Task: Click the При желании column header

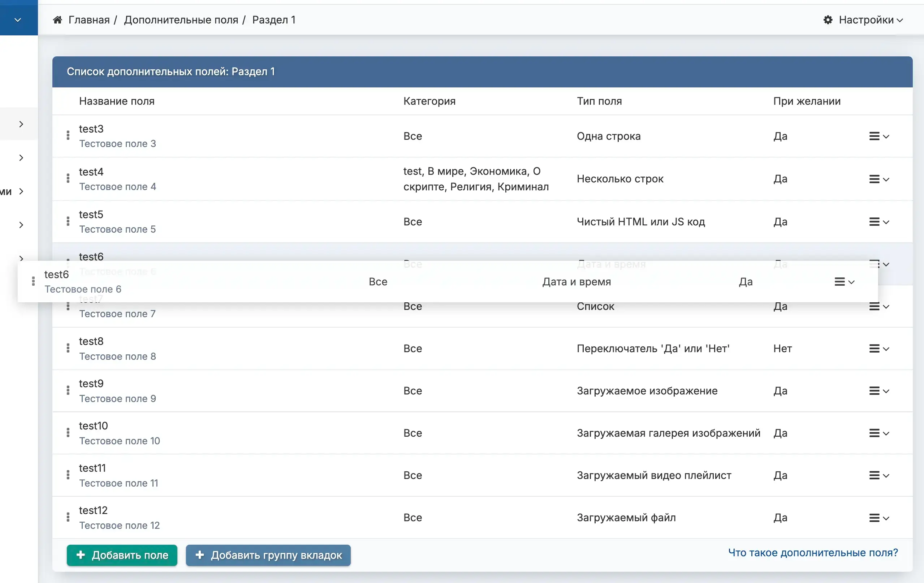Action: [x=807, y=101]
